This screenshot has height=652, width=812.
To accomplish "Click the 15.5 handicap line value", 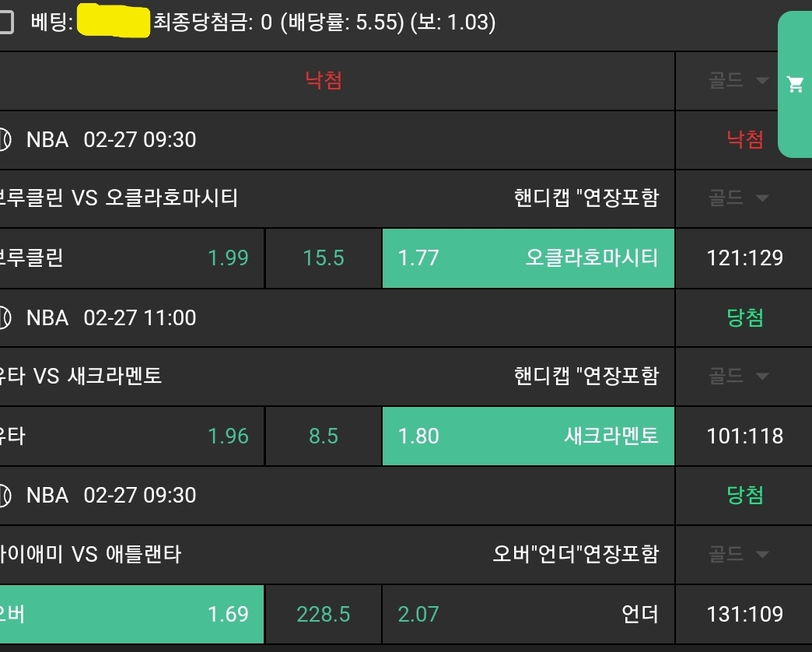I will [x=324, y=258].
